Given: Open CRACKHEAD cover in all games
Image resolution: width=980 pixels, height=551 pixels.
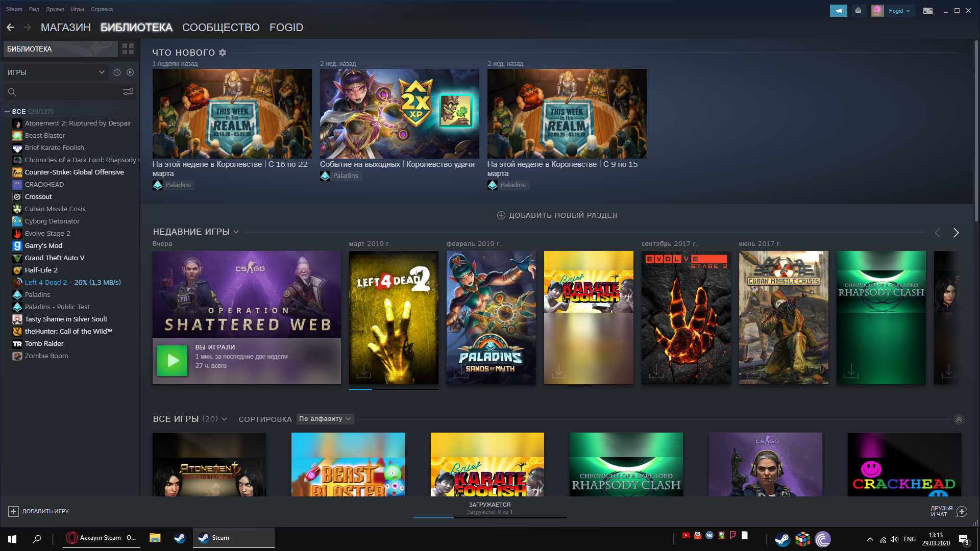Looking at the screenshot, I should point(904,464).
